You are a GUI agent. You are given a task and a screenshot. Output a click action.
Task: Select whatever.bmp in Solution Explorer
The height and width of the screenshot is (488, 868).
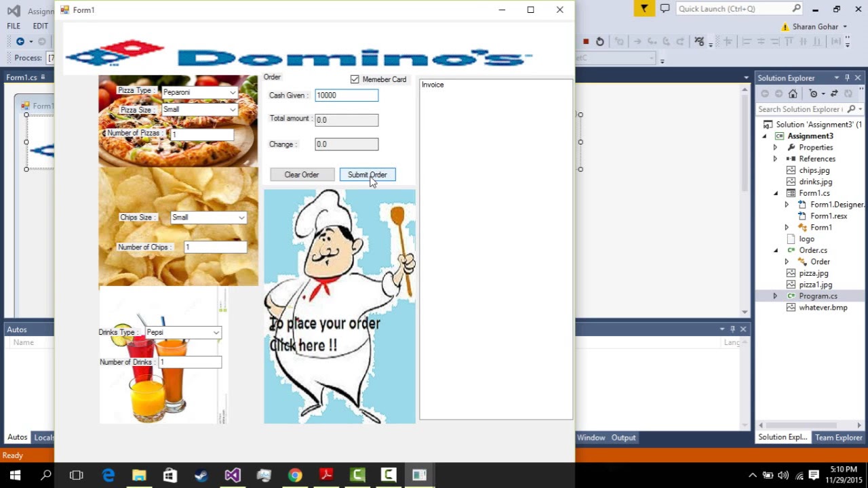pyautogui.click(x=823, y=308)
